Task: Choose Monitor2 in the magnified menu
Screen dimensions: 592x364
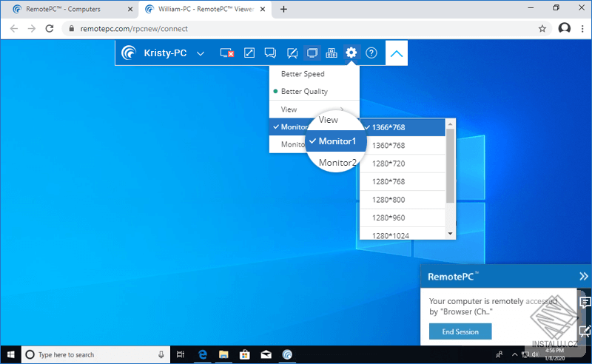Action: tap(337, 162)
